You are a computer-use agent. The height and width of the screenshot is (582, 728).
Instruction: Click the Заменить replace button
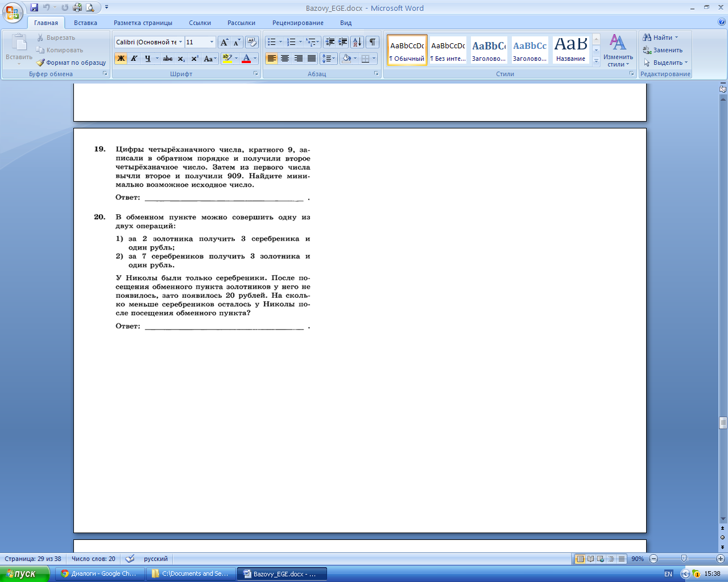663,50
